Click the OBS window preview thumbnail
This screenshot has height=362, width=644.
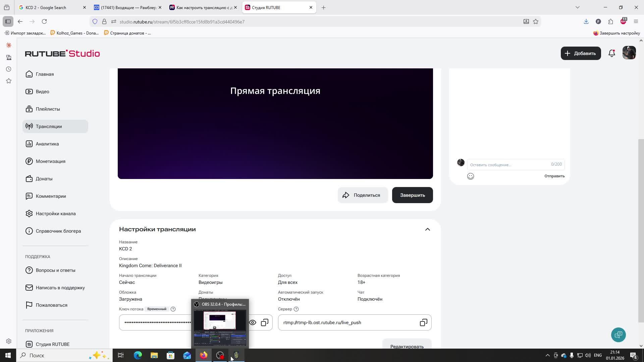(220, 327)
